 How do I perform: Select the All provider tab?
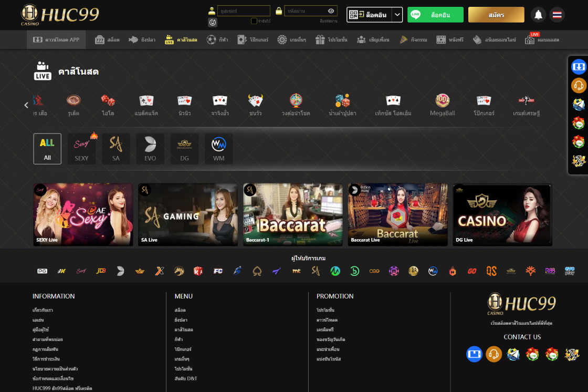pyautogui.click(x=47, y=149)
